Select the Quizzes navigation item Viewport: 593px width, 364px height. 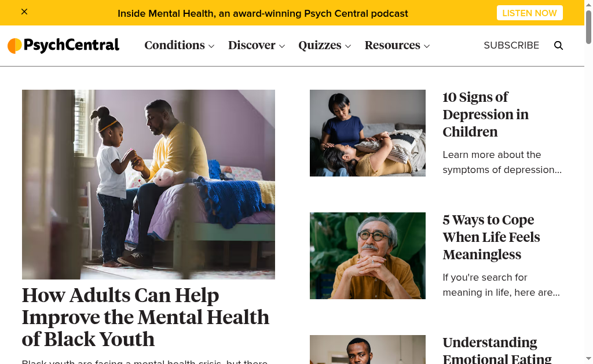(x=320, y=45)
